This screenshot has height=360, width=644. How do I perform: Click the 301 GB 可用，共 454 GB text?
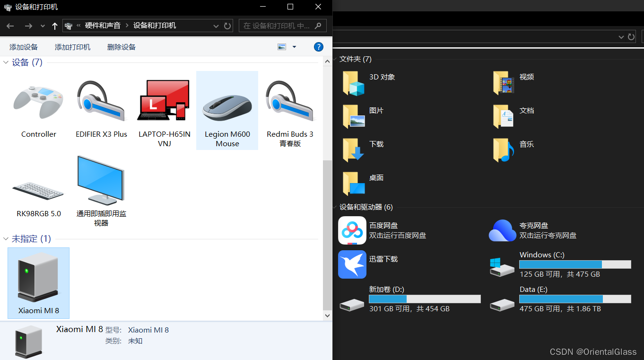coord(409,309)
